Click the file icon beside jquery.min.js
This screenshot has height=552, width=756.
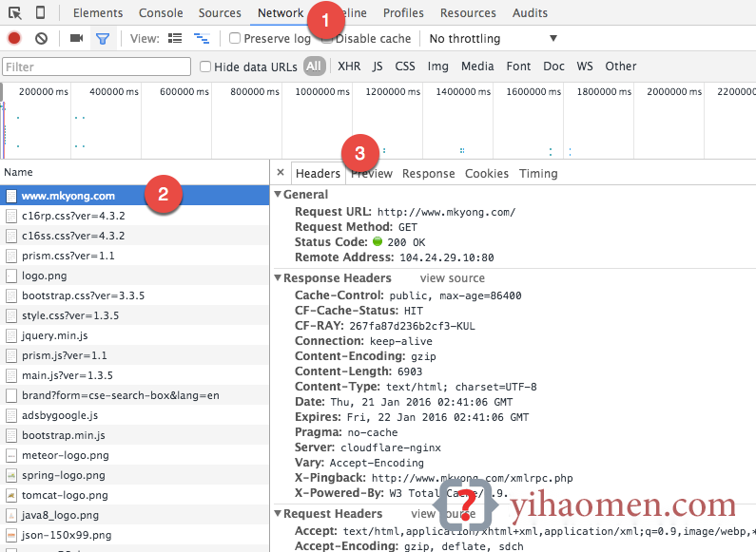[x=11, y=335]
